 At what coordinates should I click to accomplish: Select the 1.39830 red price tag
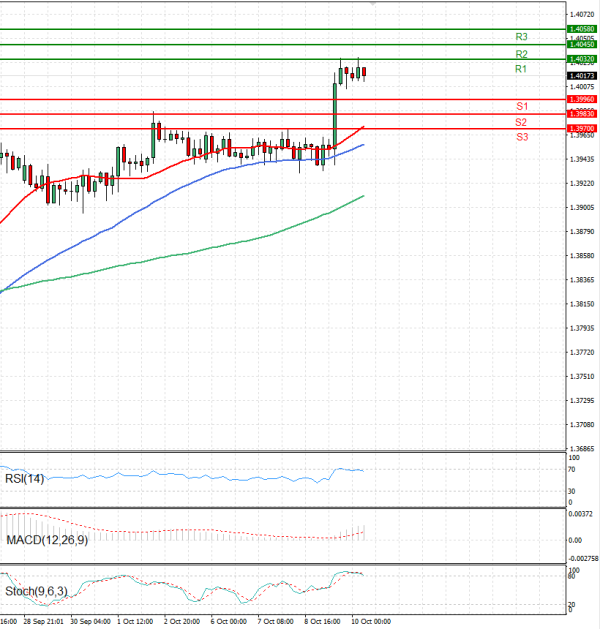tap(581, 114)
